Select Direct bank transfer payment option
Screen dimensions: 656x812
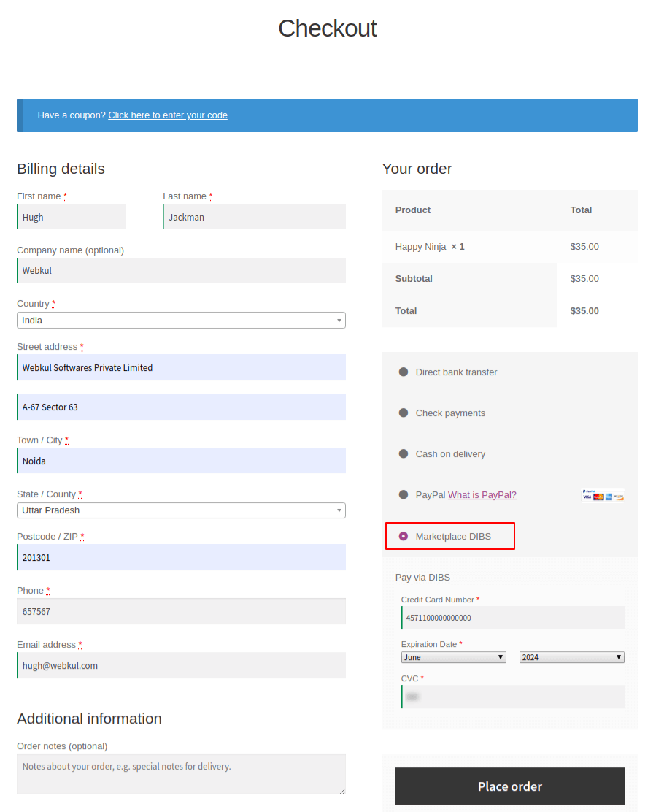[x=404, y=372]
